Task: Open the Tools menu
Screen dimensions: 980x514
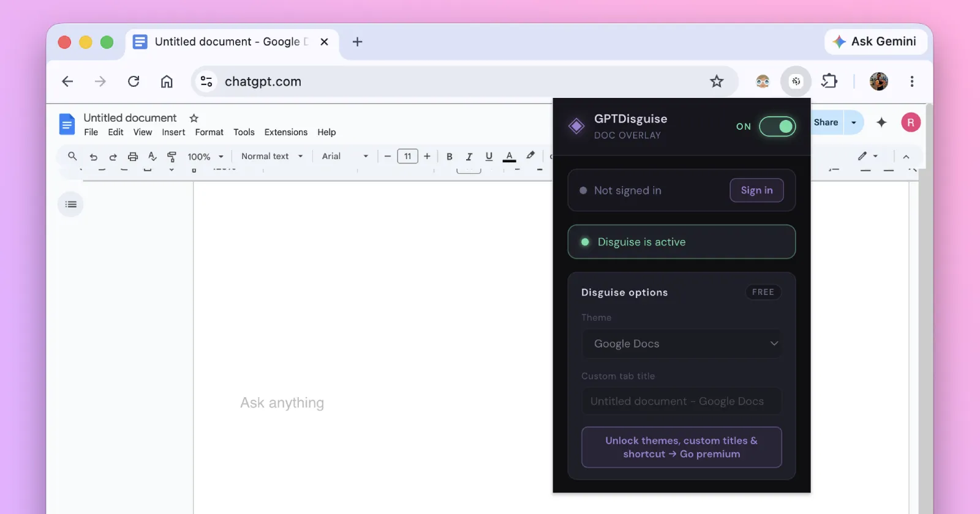Action: point(244,132)
